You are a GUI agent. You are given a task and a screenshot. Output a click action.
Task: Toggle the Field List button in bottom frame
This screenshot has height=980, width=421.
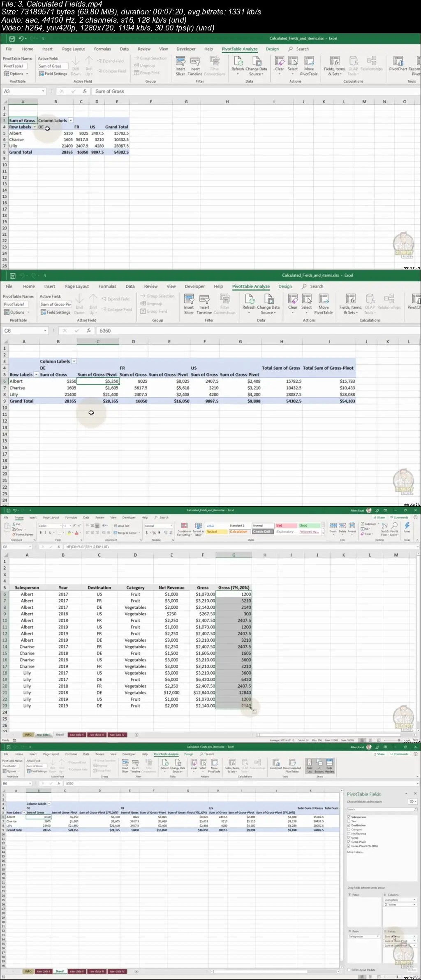pos(310,766)
